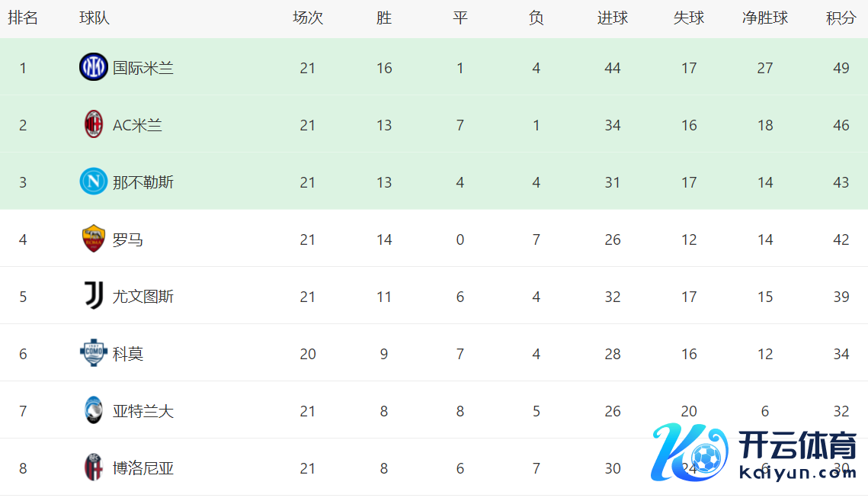Click the Como club crest icon
Screen dimensions: 868x498
(93, 353)
